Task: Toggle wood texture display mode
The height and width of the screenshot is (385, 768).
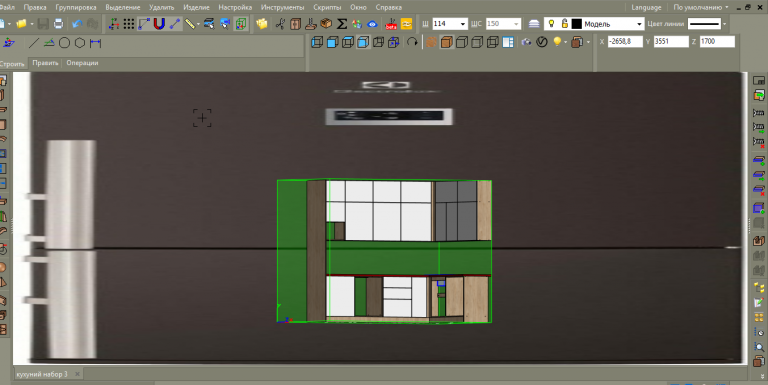Action: [x=431, y=42]
